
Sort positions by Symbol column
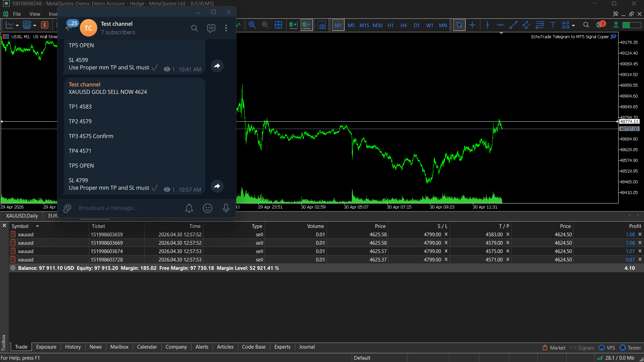pyautogui.click(x=20, y=226)
